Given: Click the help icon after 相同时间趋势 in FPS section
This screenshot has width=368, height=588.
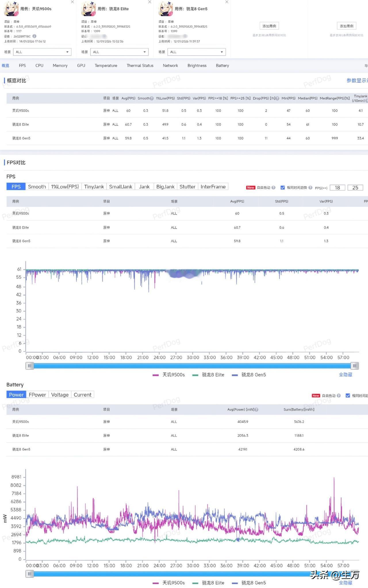Looking at the screenshot, I should pyautogui.click(x=310, y=187).
